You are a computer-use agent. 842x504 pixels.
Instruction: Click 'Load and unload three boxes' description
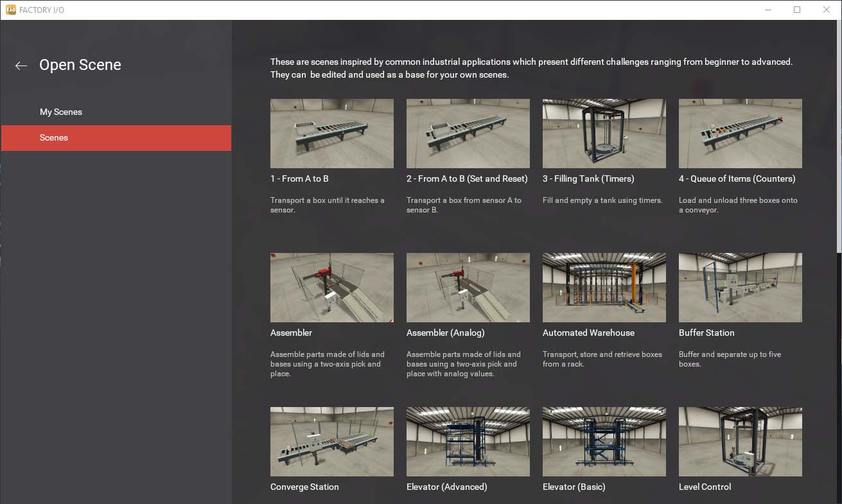[738, 205]
